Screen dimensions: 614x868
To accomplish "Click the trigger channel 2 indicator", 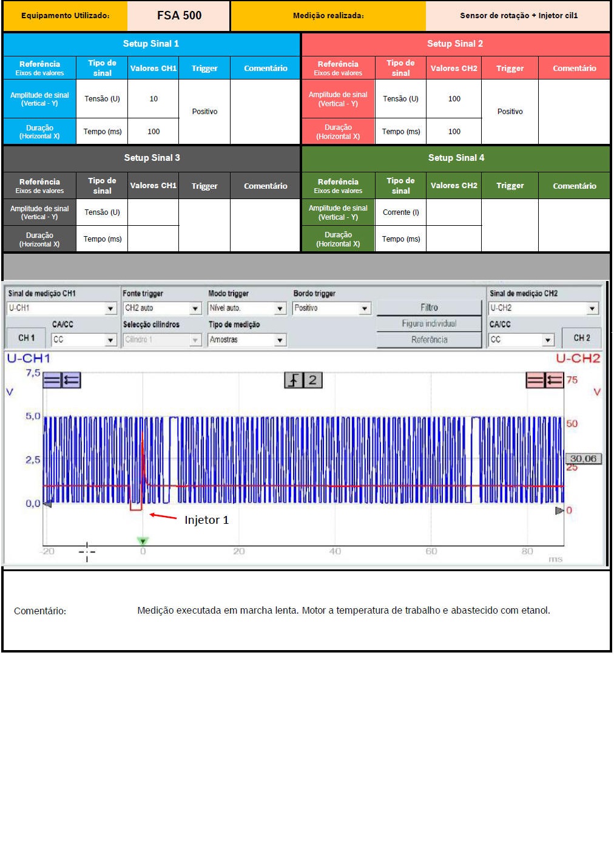I will (x=312, y=381).
